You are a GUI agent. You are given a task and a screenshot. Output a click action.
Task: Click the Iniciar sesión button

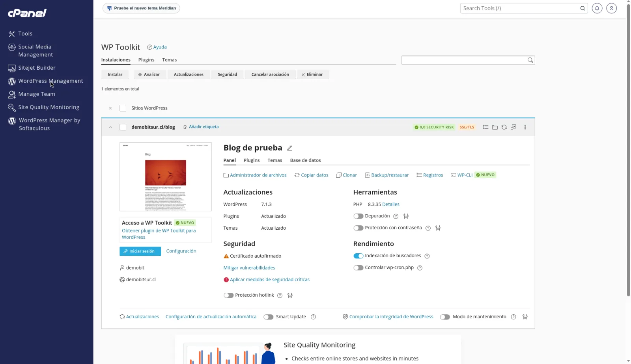pos(140,251)
